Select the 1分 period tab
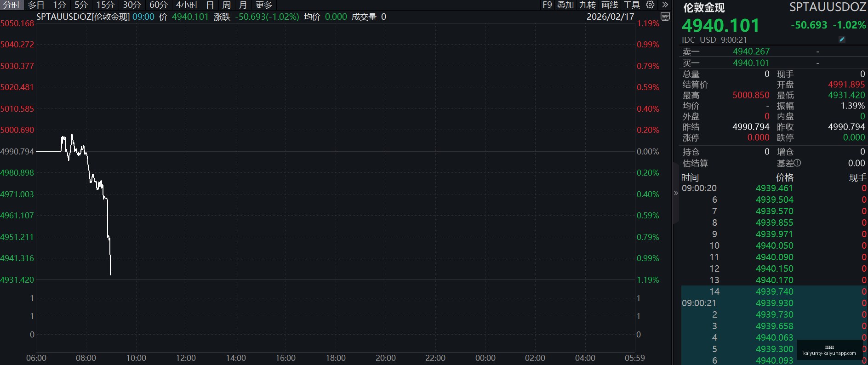The width and height of the screenshot is (868, 365). 59,5
